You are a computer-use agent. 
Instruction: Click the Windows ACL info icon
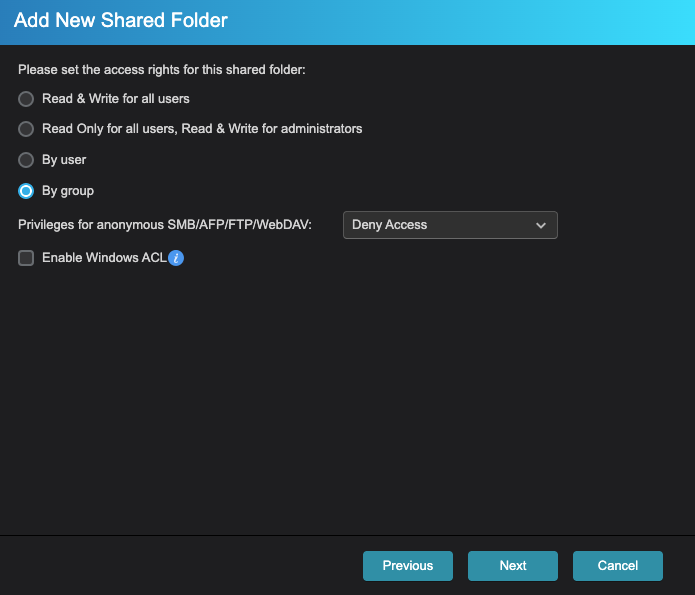coord(176,258)
